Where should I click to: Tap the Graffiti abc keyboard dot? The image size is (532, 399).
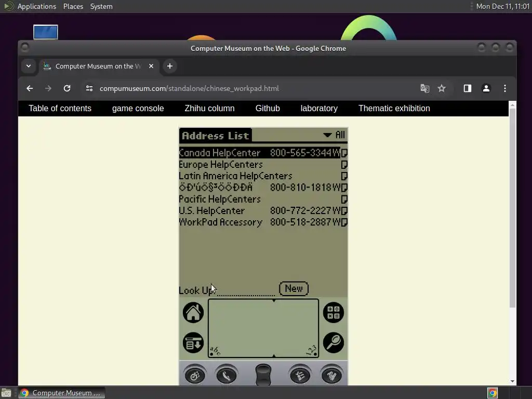[212, 354]
